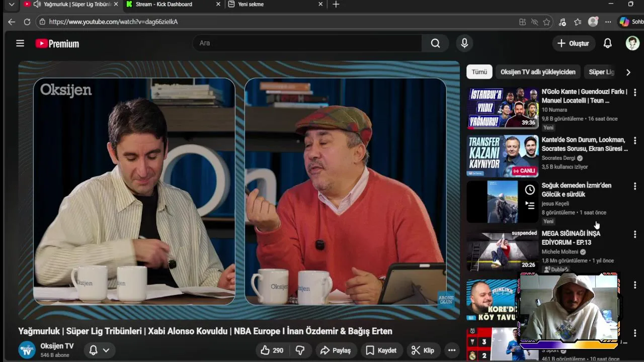The image size is (644, 362).
Task: Open options for Soğuk demeden İzmir'den video
Action: point(635,186)
